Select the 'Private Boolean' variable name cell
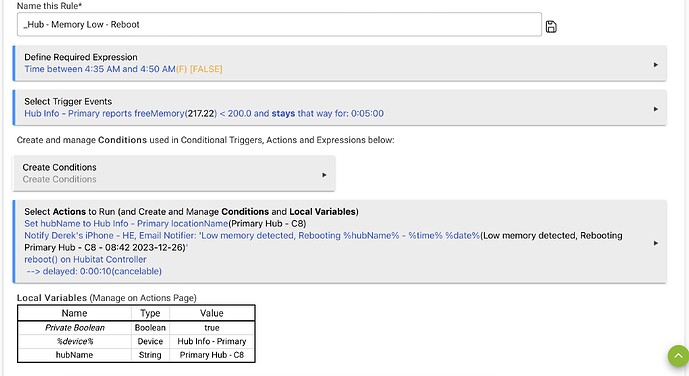Image resolution: width=689 pixels, height=376 pixels. [75, 328]
